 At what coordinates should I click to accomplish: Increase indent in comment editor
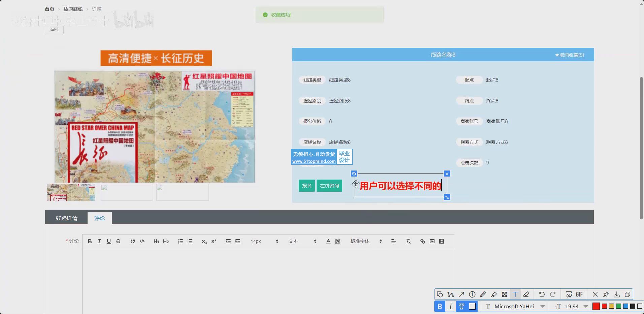[238, 241]
